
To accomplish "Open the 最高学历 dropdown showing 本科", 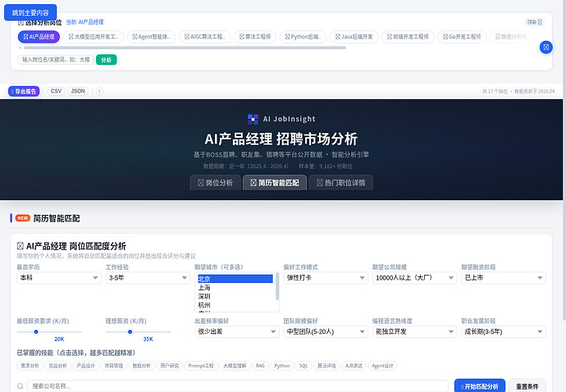I will click(x=59, y=278).
